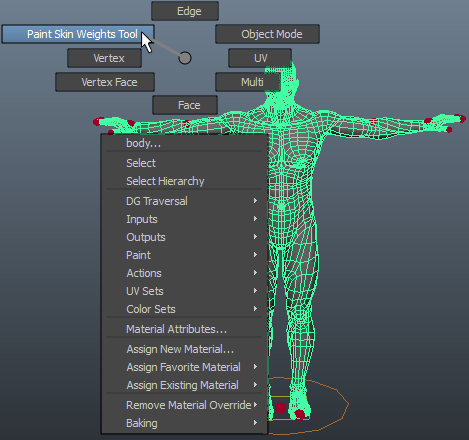This screenshot has height=440, width=469.
Task: Click the marking menu center circle
Action: (x=185, y=58)
